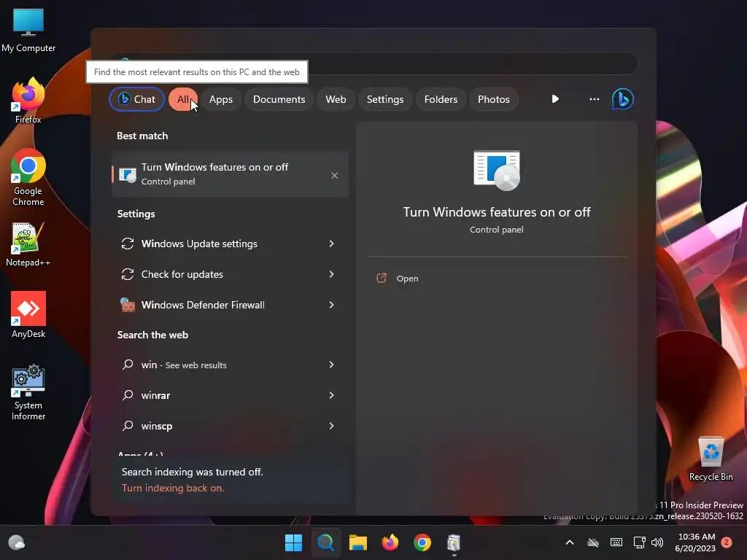Click the Windows features icon in best match
Viewport: 747px width, 560px height.
point(127,175)
